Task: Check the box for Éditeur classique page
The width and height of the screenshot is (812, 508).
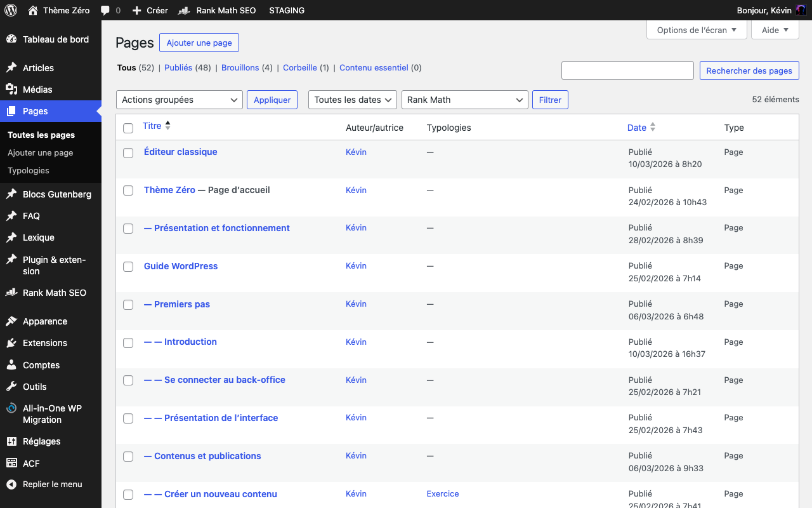Action: [128, 153]
